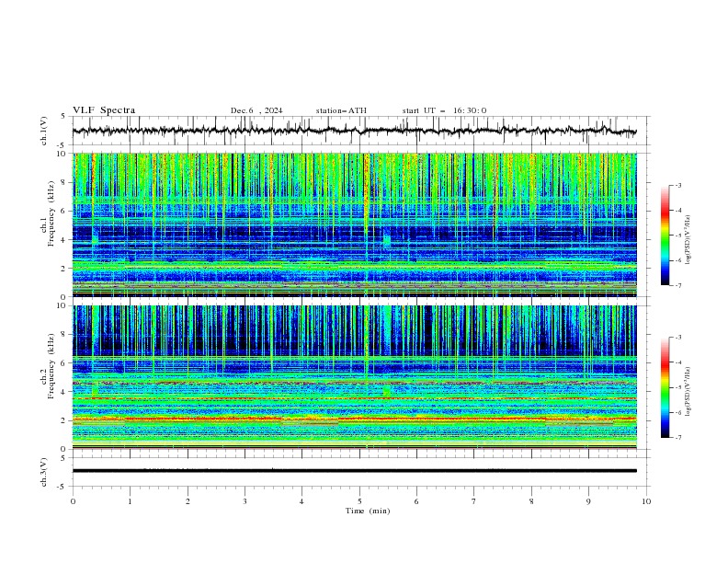Click inside the ch.1 spectrogram panel

354,224
